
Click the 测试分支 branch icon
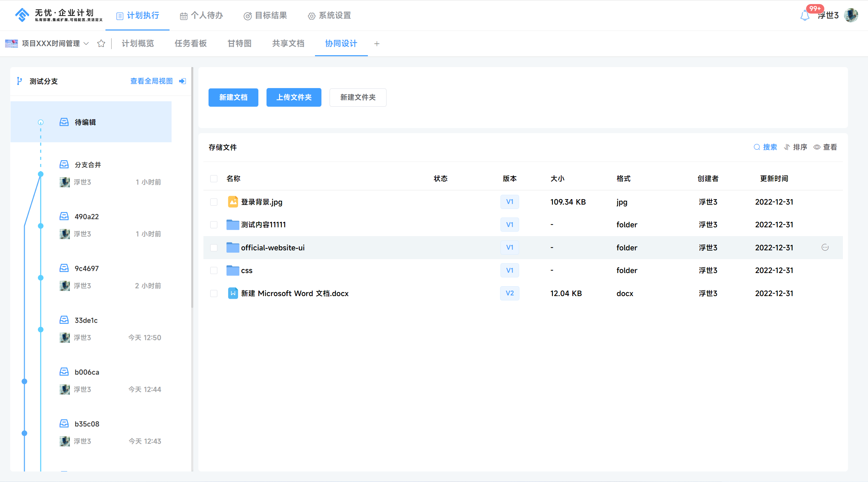[x=19, y=81]
